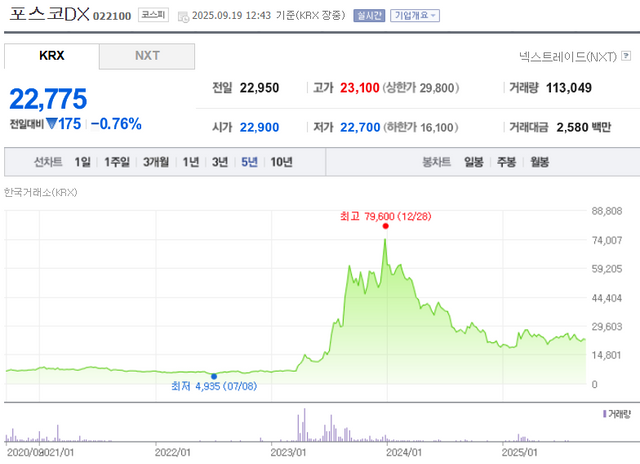Show the 월봉 monthly candle chart
The image size is (640, 464).
pyautogui.click(x=540, y=162)
